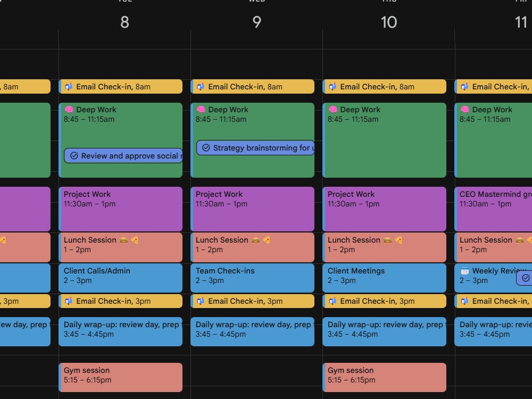Click pizza emoji on Wednesday Lunch Session
The height and width of the screenshot is (399, 532).
[267, 240]
